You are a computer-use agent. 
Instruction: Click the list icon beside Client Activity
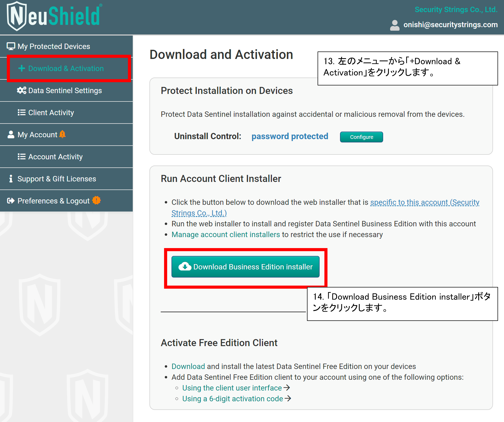[x=22, y=113]
